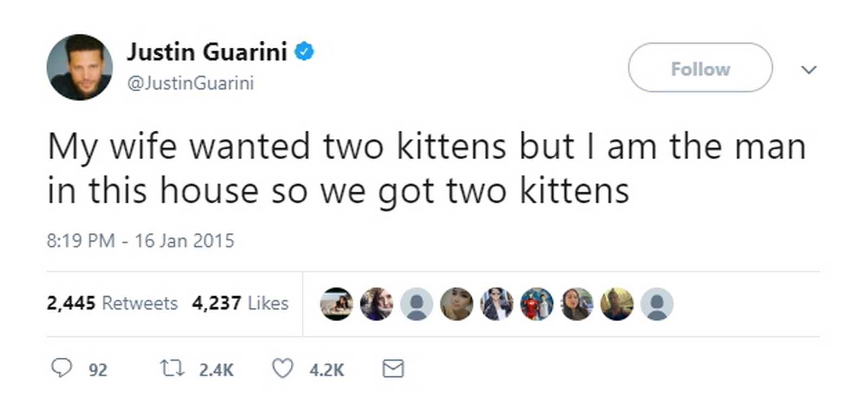Open the Justin Guarini display name link
The width and height of the screenshot is (868, 413).
click(207, 52)
